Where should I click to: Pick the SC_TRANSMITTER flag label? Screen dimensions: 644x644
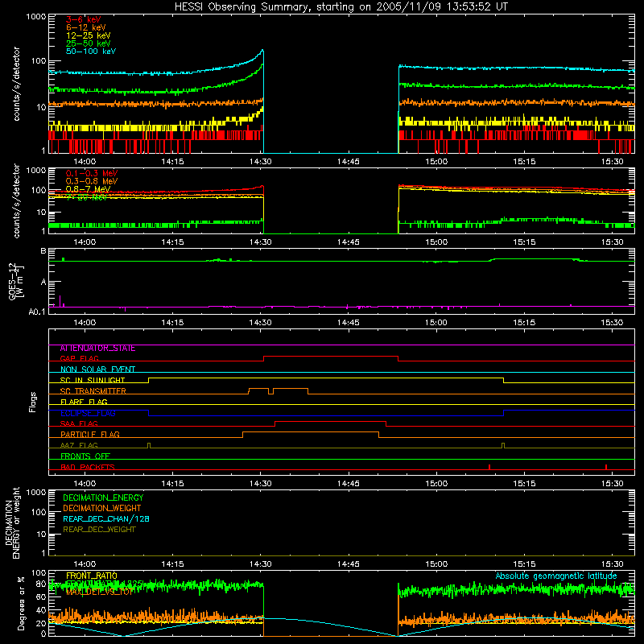tap(93, 391)
